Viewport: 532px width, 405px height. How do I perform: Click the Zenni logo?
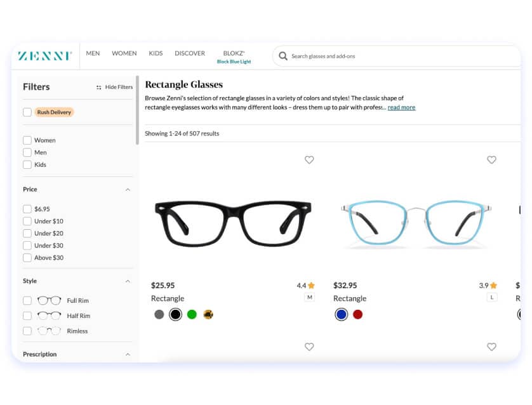point(44,56)
